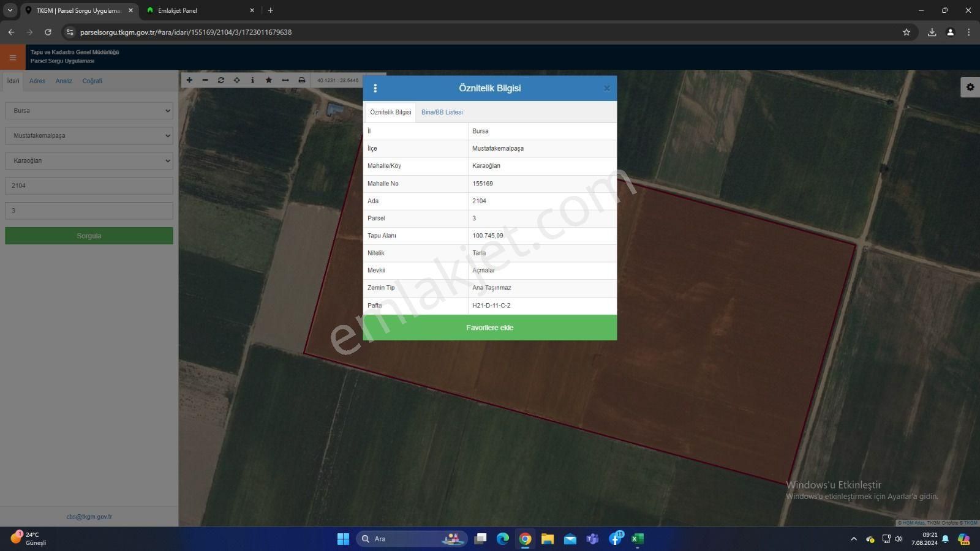The height and width of the screenshot is (551, 980).
Task: Show hidden system tray icons
Action: coord(854,539)
